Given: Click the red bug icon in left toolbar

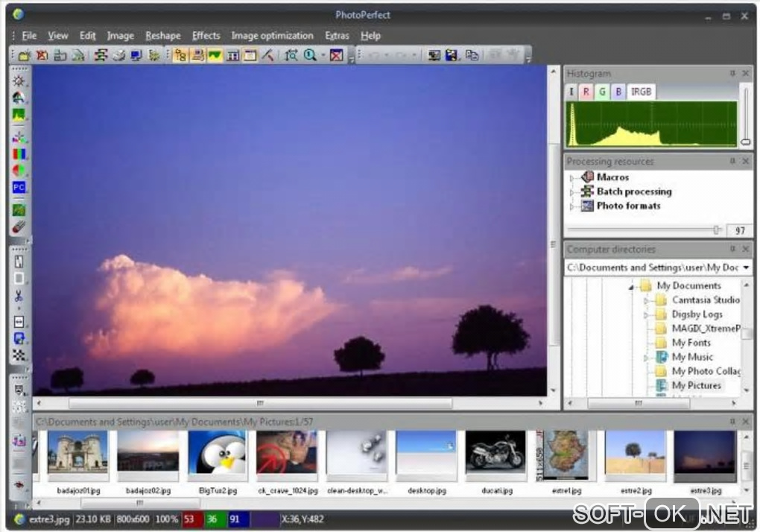Looking at the screenshot, I should click(19, 484).
